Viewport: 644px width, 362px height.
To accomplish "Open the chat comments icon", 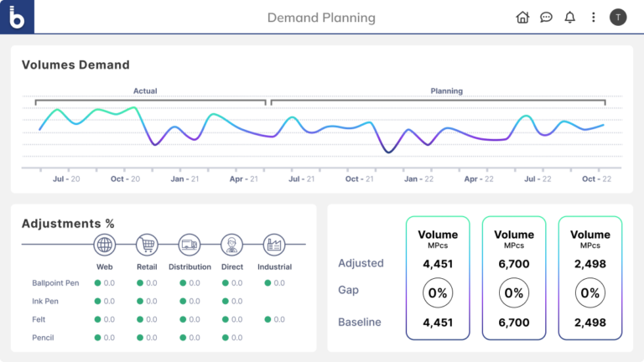I will [x=546, y=17].
